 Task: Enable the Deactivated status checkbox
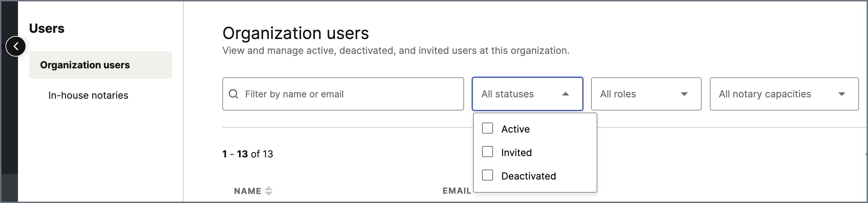[x=488, y=175]
